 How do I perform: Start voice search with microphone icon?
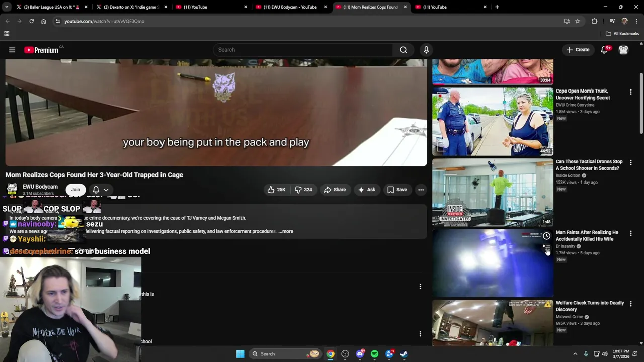coord(426,50)
